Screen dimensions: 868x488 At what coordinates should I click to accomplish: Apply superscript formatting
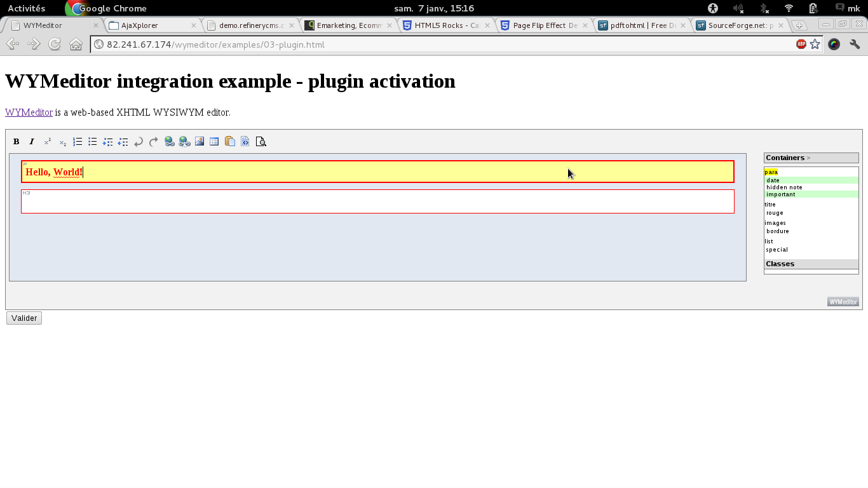point(47,142)
